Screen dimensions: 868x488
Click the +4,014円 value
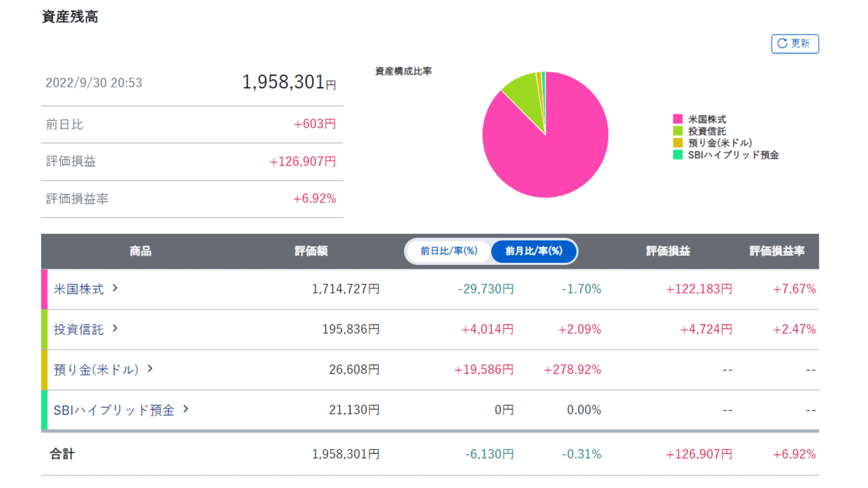click(x=487, y=329)
